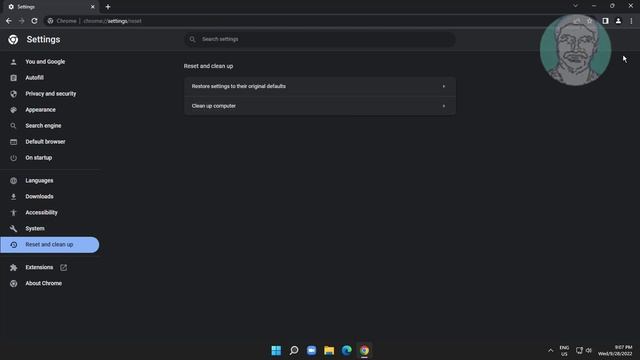Open taskbar Search
Viewport: 640px width, 360px height.
294,350
